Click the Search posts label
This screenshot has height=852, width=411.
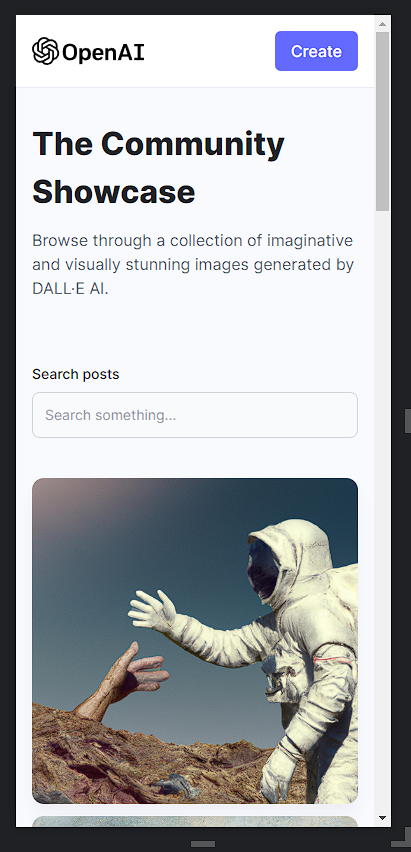(x=76, y=374)
